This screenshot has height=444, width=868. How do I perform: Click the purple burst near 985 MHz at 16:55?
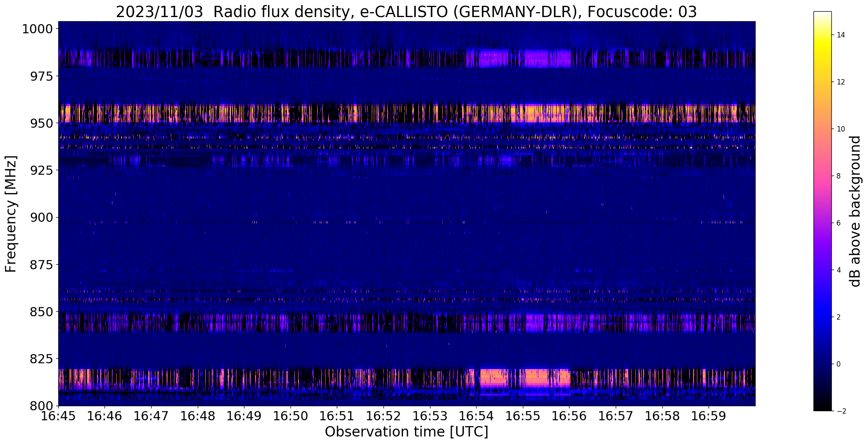click(547, 59)
